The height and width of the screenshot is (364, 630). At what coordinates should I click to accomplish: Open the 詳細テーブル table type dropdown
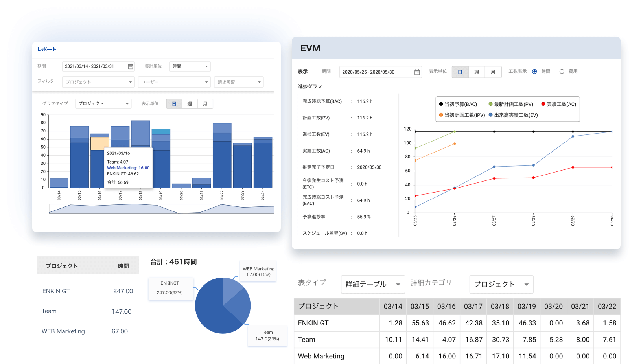[372, 284]
